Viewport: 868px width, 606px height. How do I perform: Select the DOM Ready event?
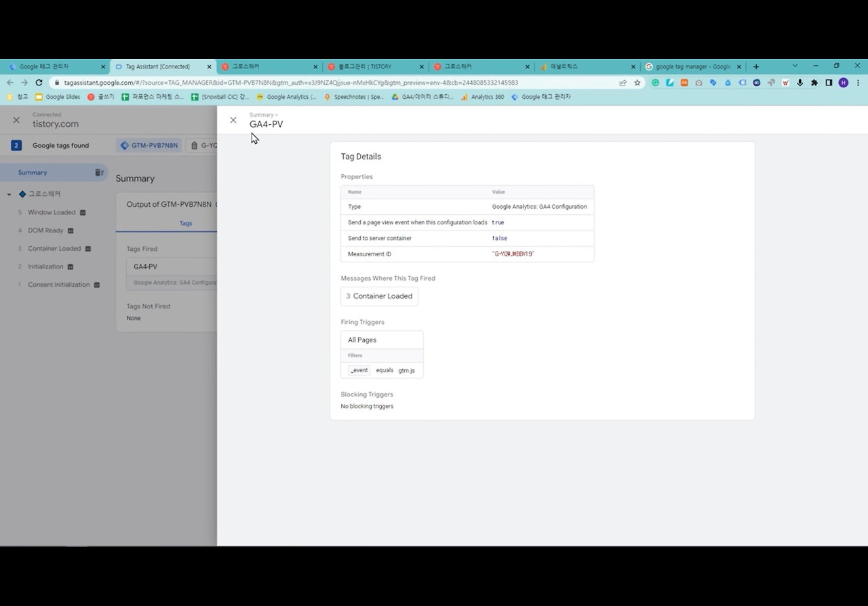[x=45, y=230]
